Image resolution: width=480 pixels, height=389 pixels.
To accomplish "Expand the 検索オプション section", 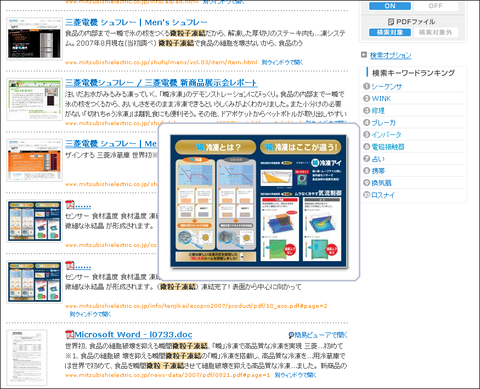I will tap(390, 55).
